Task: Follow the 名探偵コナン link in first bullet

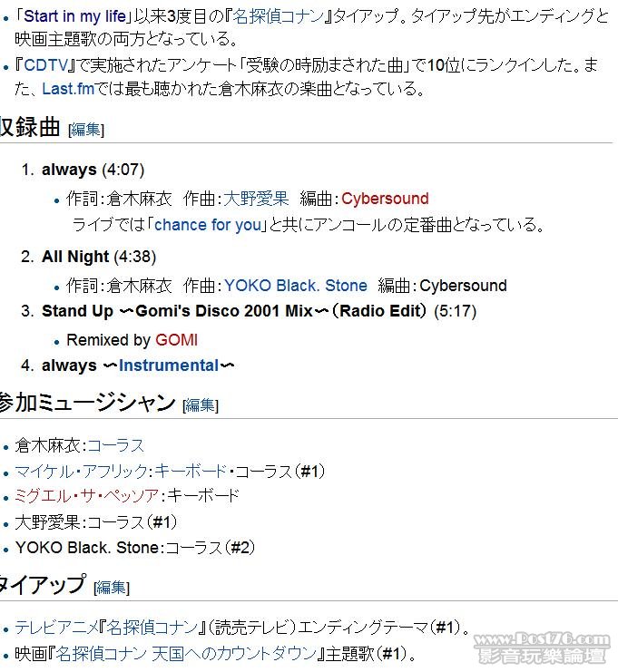Action: coord(278,16)
